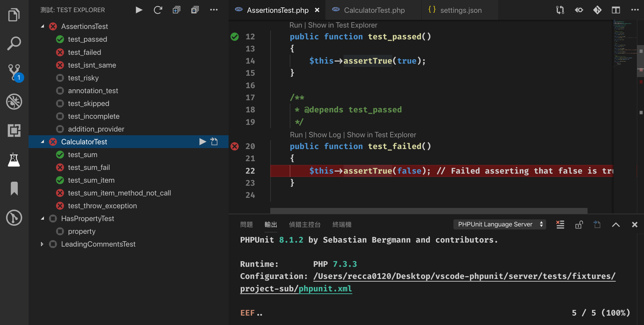Open the PHPUnit Language Server output dropdown
The height and width of the screenshot is (325, 644).
click(x=499, y=224)
